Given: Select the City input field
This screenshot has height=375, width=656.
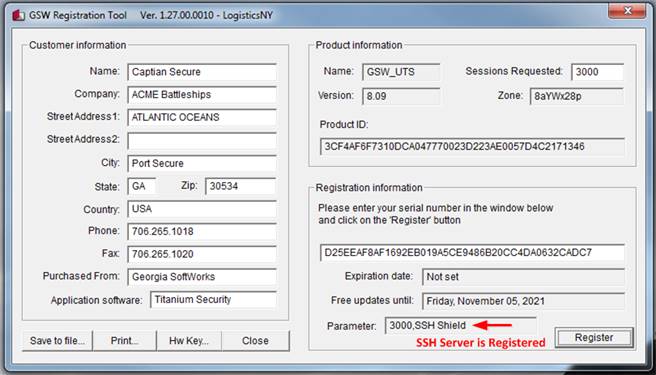Looking at the screenshot, I should [x=202, y=163].
